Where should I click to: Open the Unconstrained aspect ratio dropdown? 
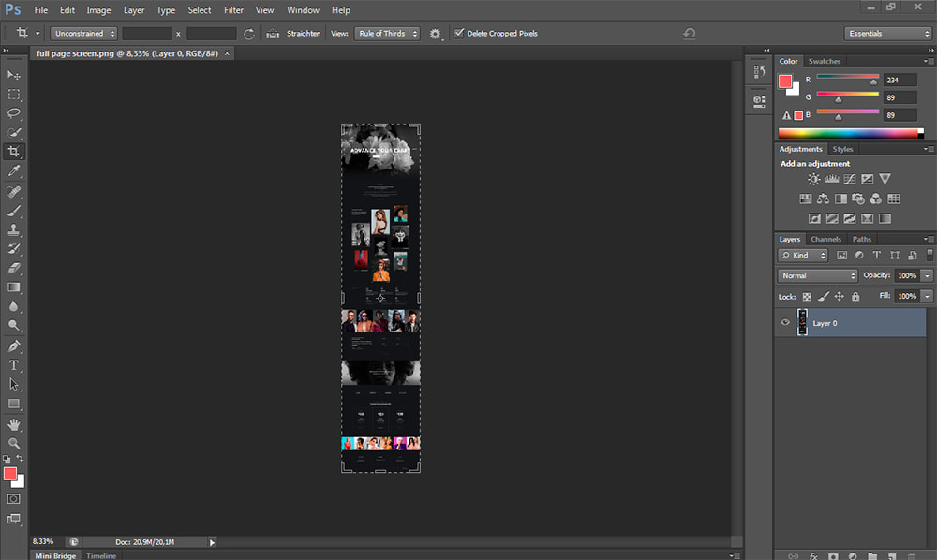(x=83, y=34)
